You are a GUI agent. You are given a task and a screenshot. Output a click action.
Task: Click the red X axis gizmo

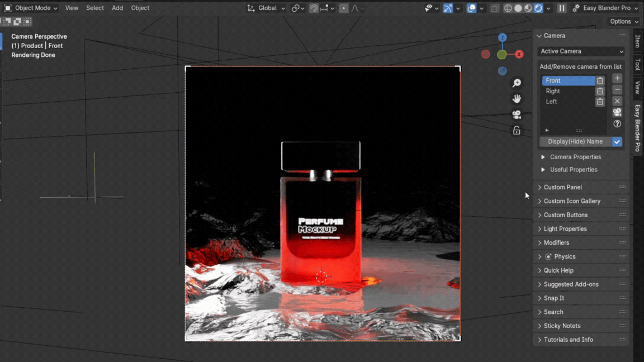point(519,54)
